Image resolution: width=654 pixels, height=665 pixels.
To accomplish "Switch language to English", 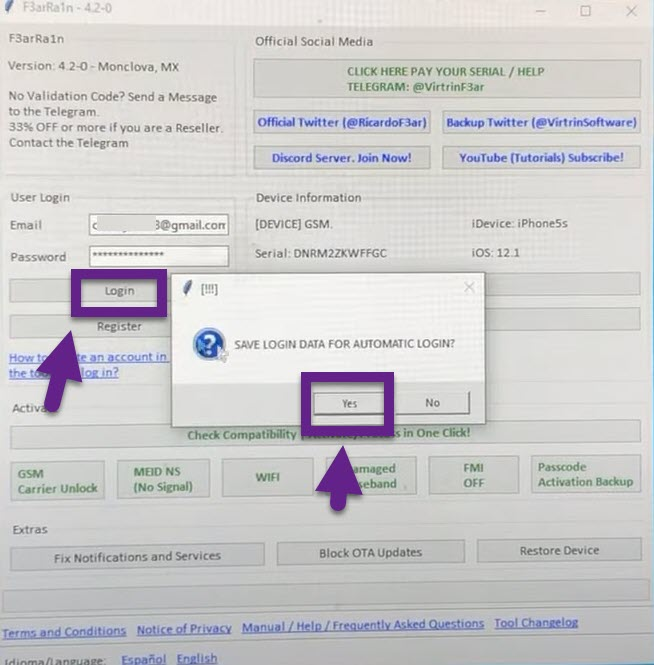I will pos(197,658).
